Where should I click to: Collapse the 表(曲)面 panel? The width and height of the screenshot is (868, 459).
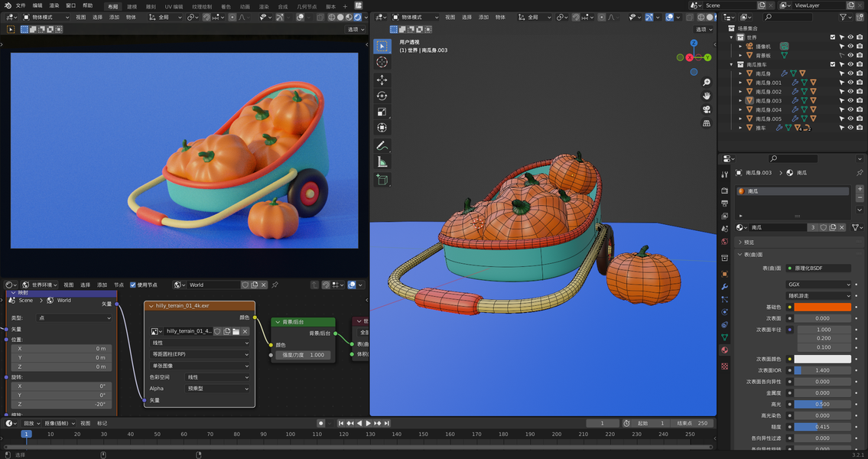point(799,255)
